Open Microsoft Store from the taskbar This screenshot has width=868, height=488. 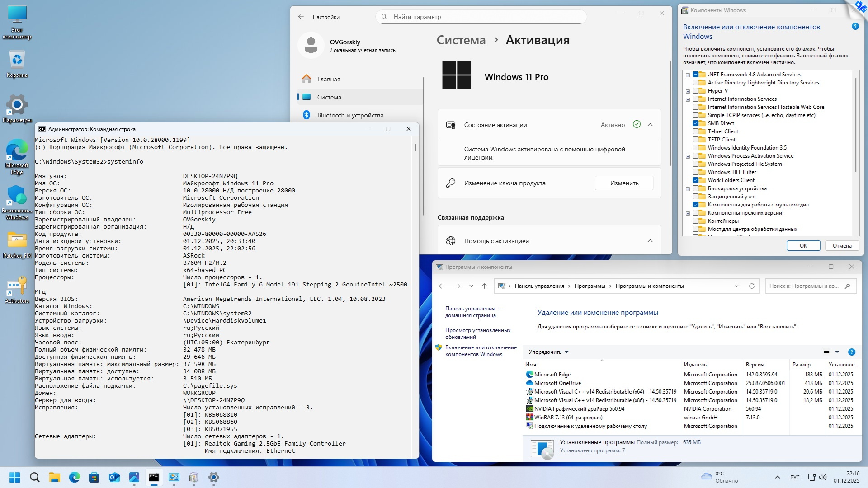click(94, 477)
